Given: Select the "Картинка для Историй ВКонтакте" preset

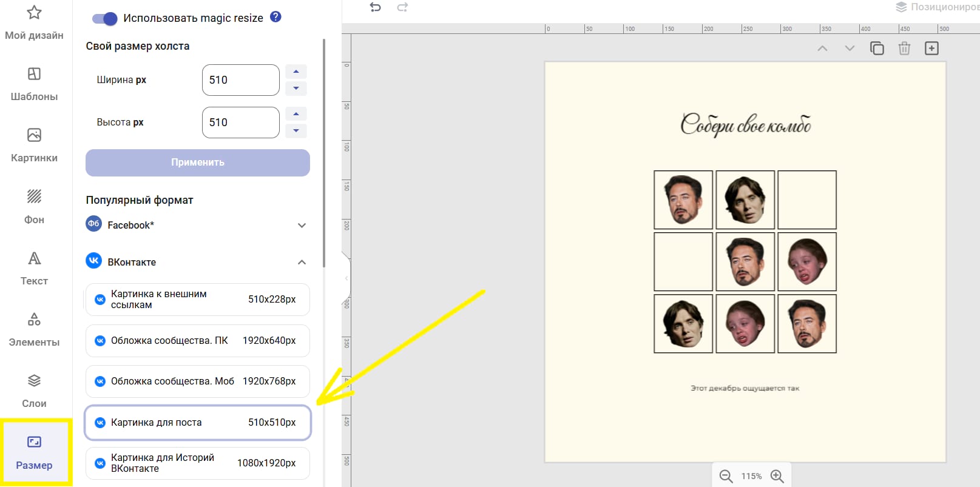Looking at the screenshot, I should click(197, 463).
